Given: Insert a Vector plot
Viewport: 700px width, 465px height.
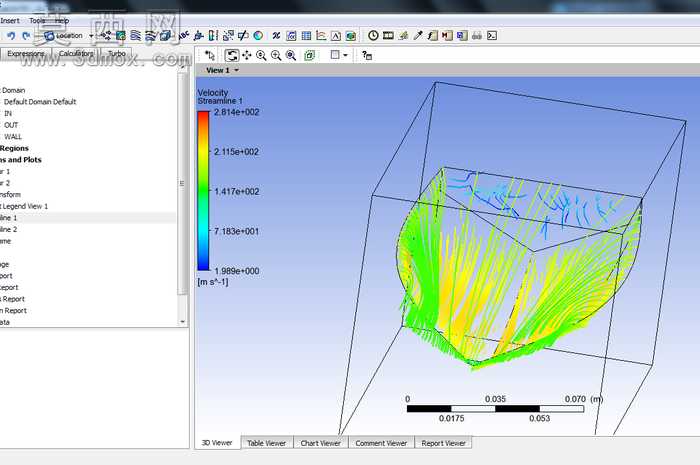Looking at the screenshot, I should click(x=106, y=36).
